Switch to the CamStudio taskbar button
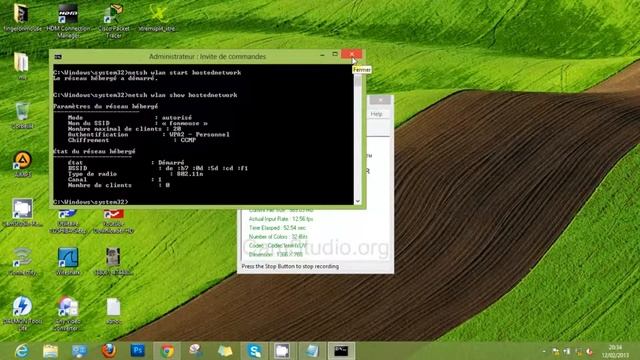640x360 pixels. click(282, 351)
